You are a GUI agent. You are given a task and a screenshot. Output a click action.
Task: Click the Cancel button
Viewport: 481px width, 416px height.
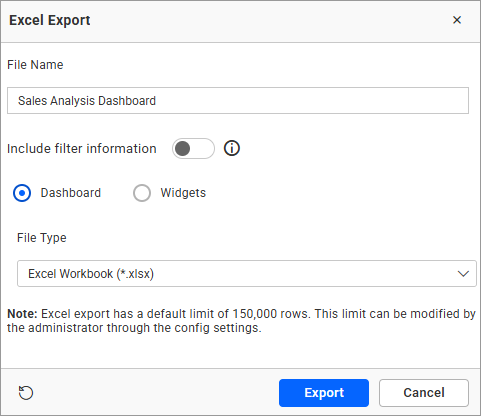pos(424,393)
